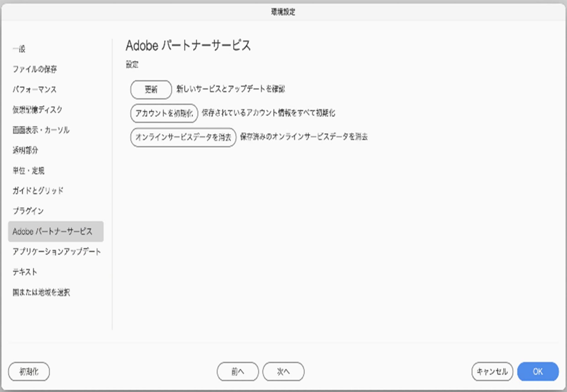This screenshot has width=567, height=392.
Task: Click the 設定 label under heading
Action: (x=132, y=64)
